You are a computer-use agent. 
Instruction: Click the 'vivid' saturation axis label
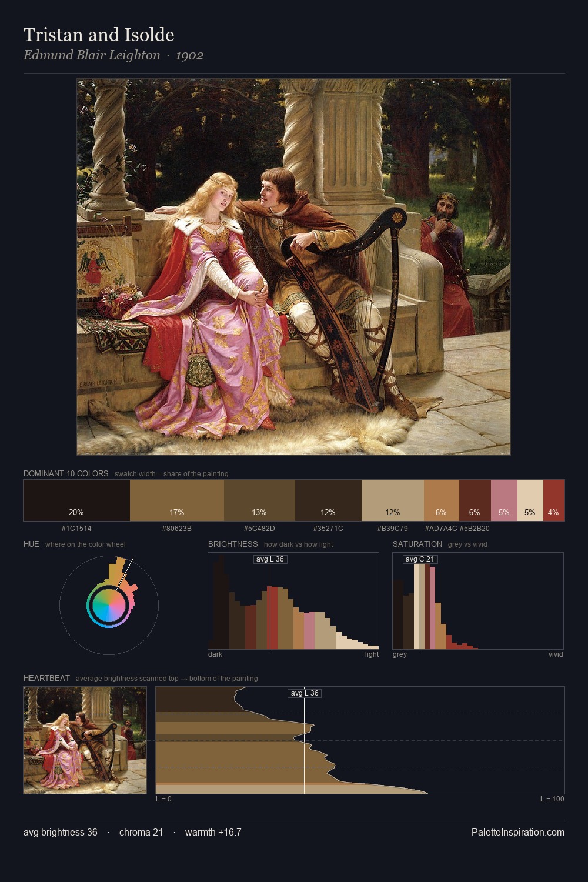(556, 654)
